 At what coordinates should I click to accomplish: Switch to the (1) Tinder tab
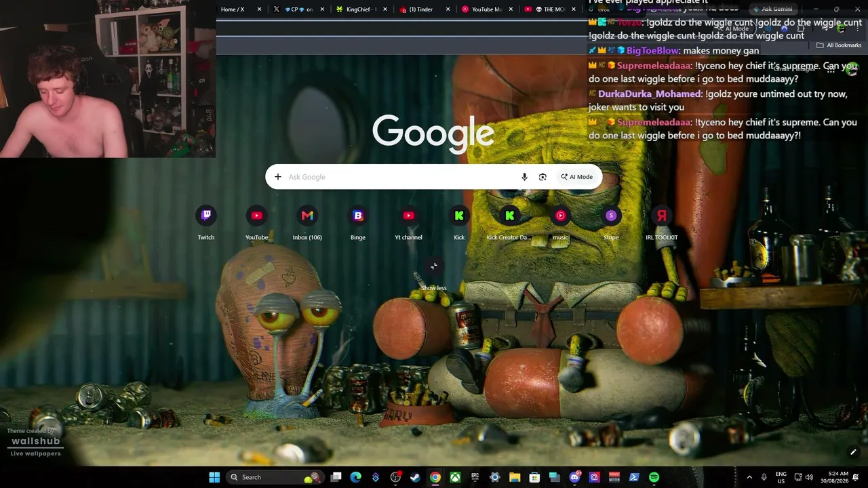click(424, 9)
